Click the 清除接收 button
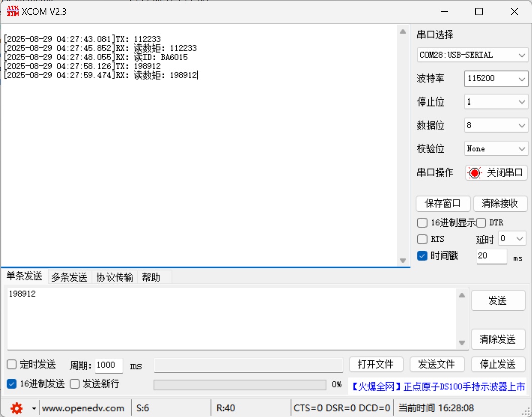This screenshot has width=532, height=417. click(x=500, y=203)
